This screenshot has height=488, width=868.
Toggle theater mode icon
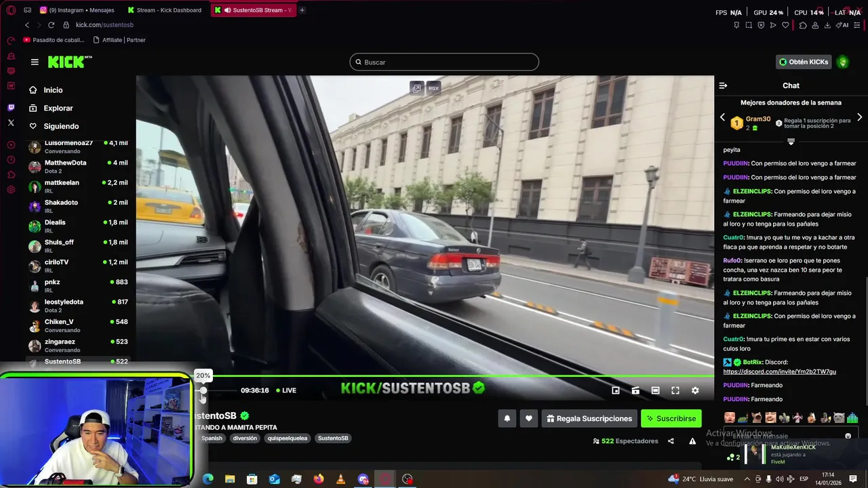point(655,390)
